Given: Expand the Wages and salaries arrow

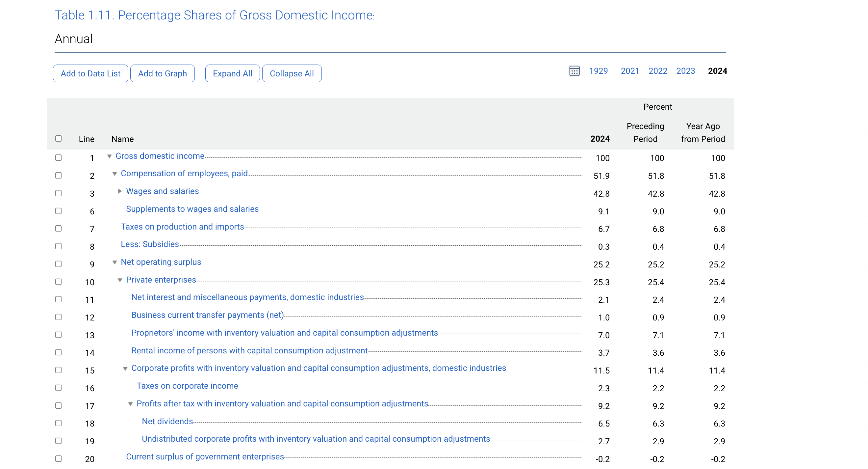Looking at the screenshot, I should click(x=120, y=191).
